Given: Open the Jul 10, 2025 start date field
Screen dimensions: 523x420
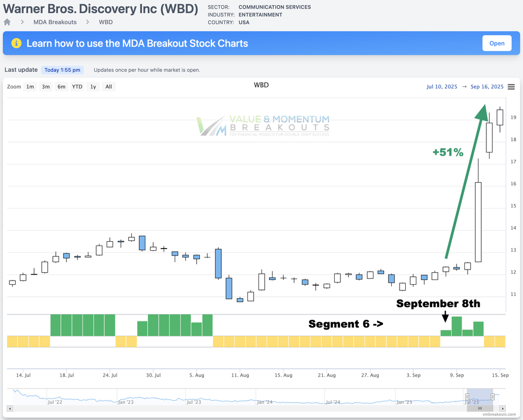Looking at the screenshot, I should [x=442, y=87].
